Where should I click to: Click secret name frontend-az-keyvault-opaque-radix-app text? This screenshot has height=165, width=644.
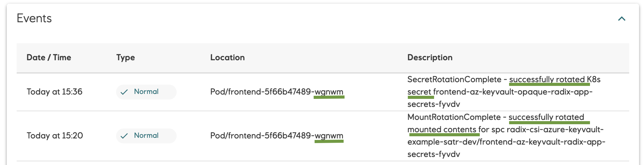click(x=512, y=92)
